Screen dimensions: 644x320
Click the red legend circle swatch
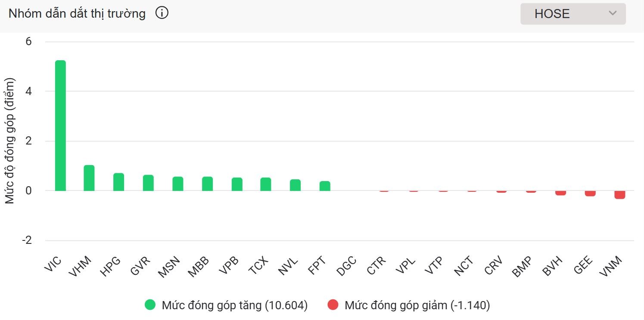333,305
